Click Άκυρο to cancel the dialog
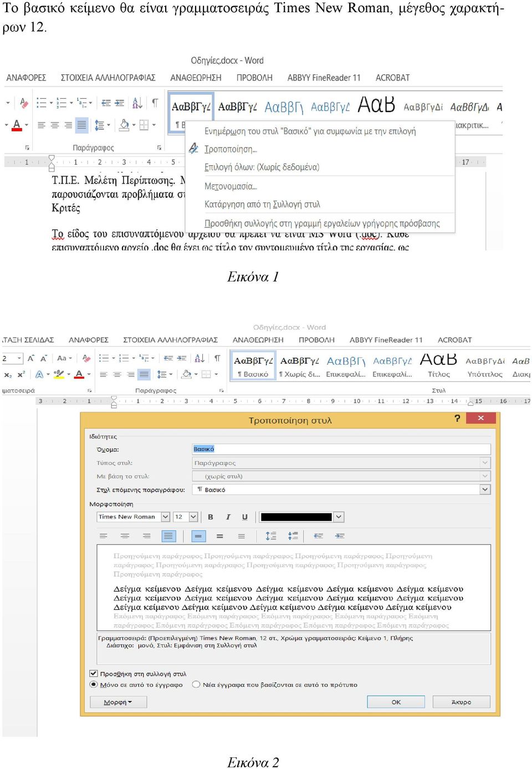The image size is (532, 769). tap(461, 702)
